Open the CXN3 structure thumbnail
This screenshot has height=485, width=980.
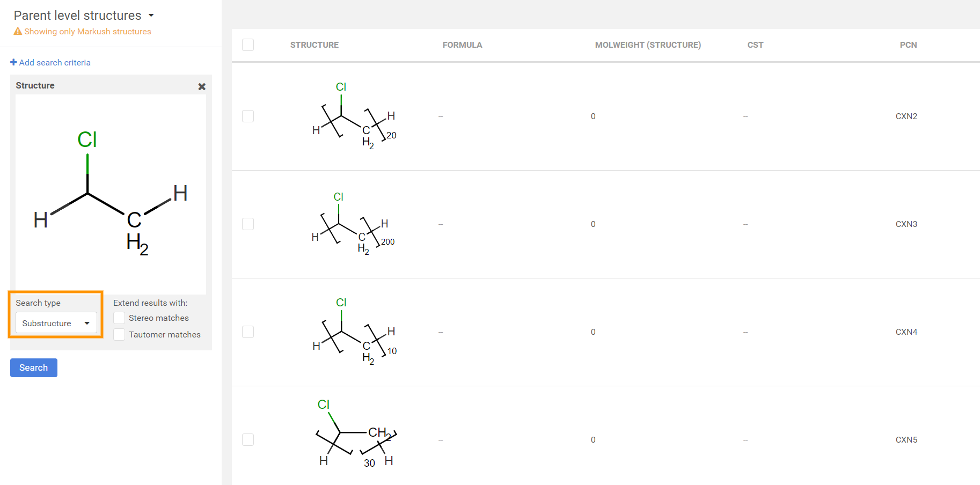(x=353, y=224)
